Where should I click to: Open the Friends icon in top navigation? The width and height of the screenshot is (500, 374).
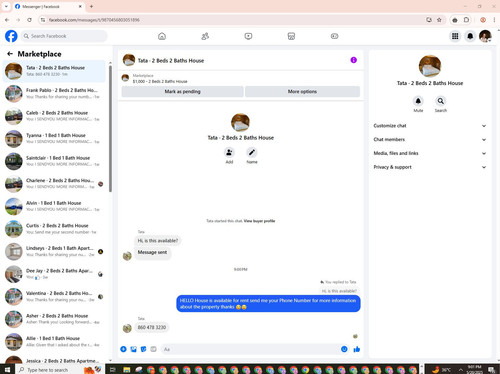tap(205, 36)
